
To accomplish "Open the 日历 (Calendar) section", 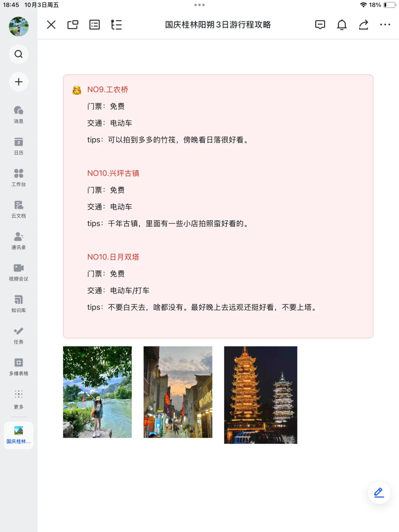I will (18, 145).
